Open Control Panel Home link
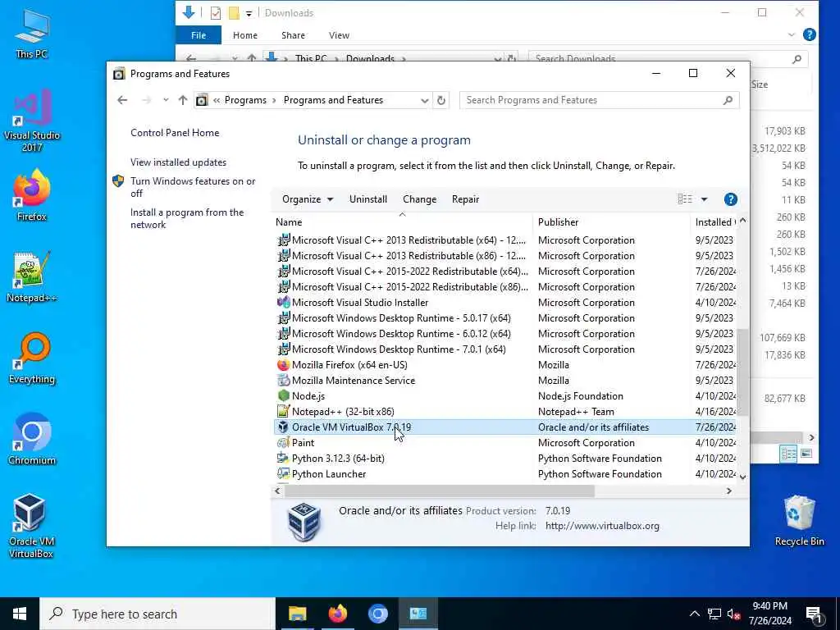The width and height of the screenshot is (840, 630). pyautogui.click(x=175, y=133)
